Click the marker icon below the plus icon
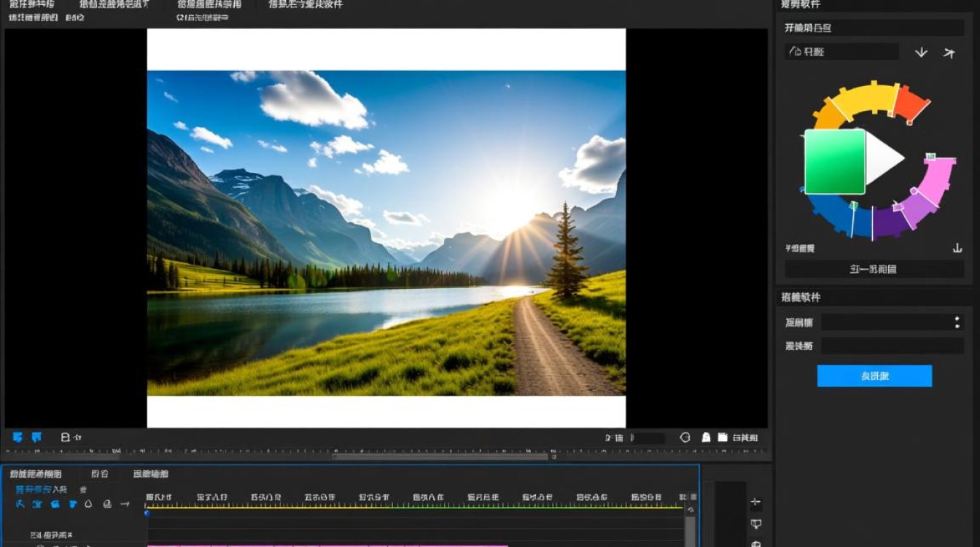 [x=755, y=524]
